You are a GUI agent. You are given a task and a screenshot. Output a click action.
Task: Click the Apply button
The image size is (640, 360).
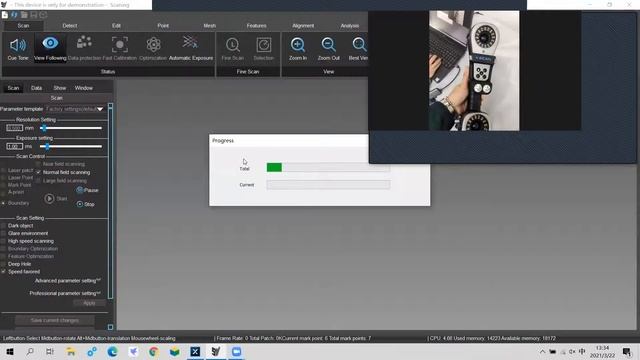[89, 303]
